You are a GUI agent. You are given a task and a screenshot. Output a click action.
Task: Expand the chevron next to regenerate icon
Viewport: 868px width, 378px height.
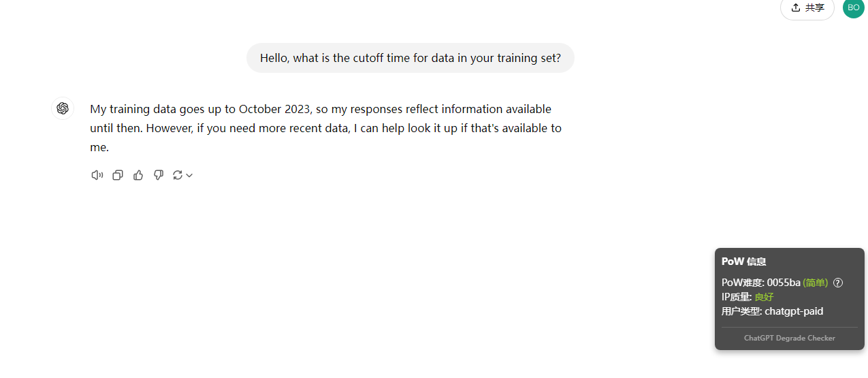[189, 175]
